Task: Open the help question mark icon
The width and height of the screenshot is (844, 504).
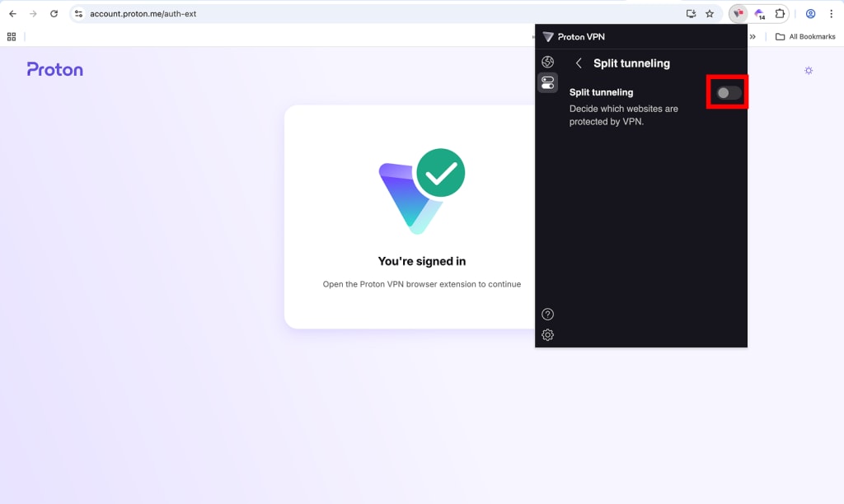Action: tap(547, 314)
